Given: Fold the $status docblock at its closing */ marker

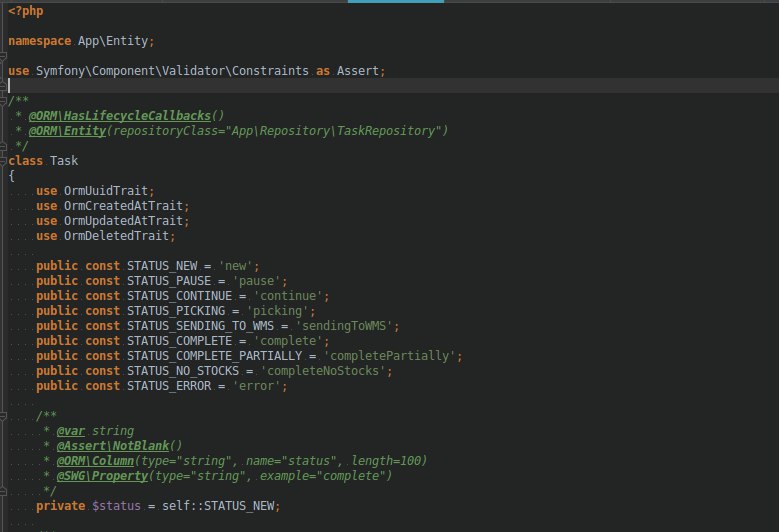Looking at the screenshot, I should tap(3, 491).
